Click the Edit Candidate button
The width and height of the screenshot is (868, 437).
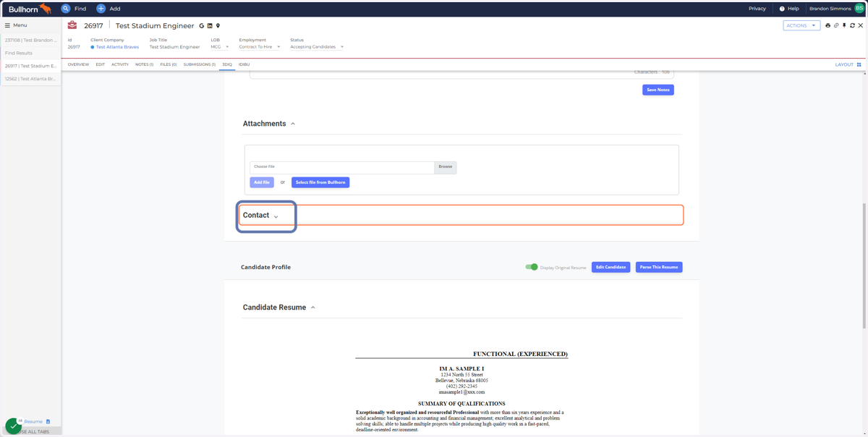pos(610,267)
